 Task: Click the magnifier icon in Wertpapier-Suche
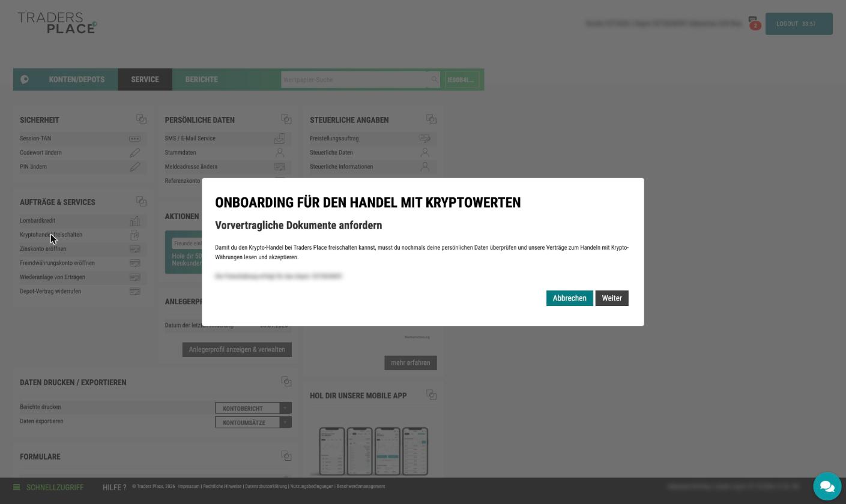(x=434, y=80)
